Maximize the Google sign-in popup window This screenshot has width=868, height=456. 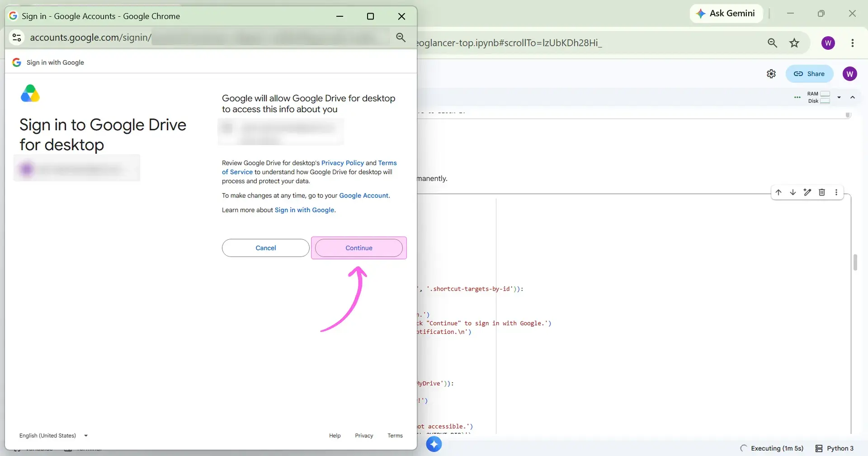click(x=370, y=16)
